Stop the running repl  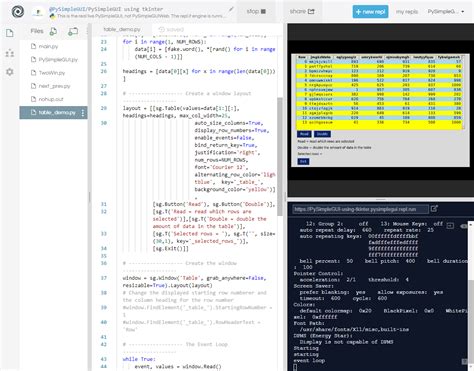point(256,11)
